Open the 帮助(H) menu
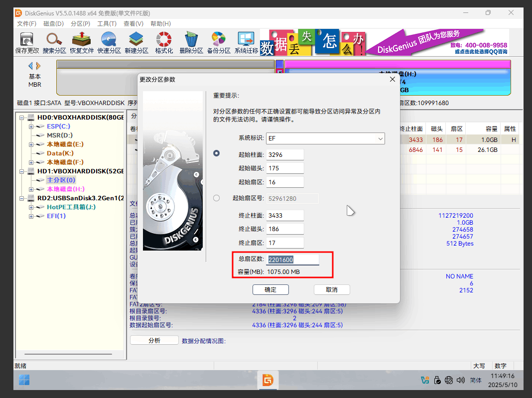The width and height of the screenshot is (532, 398). point(161,24)
